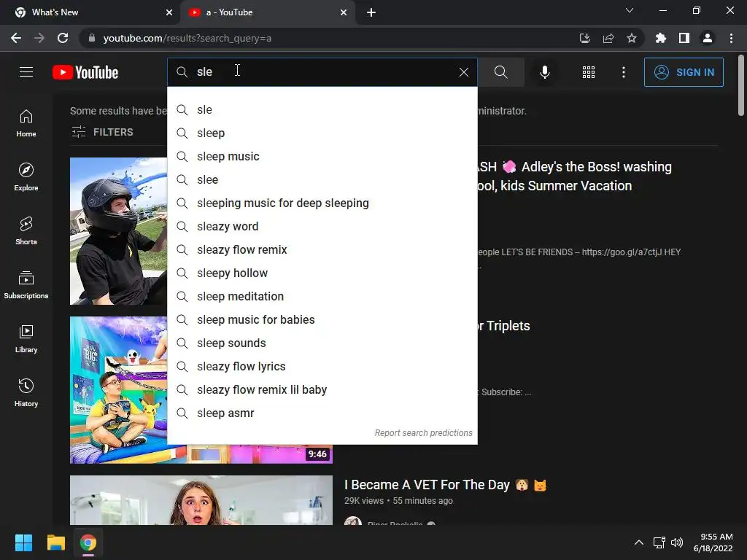Click the page vertical scrollbar

click(741, 86)
